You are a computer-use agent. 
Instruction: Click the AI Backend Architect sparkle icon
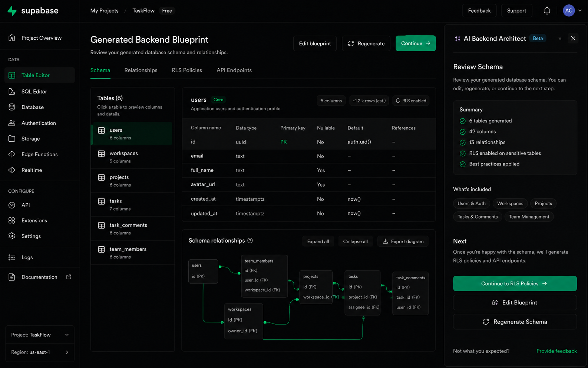point(457,39)
